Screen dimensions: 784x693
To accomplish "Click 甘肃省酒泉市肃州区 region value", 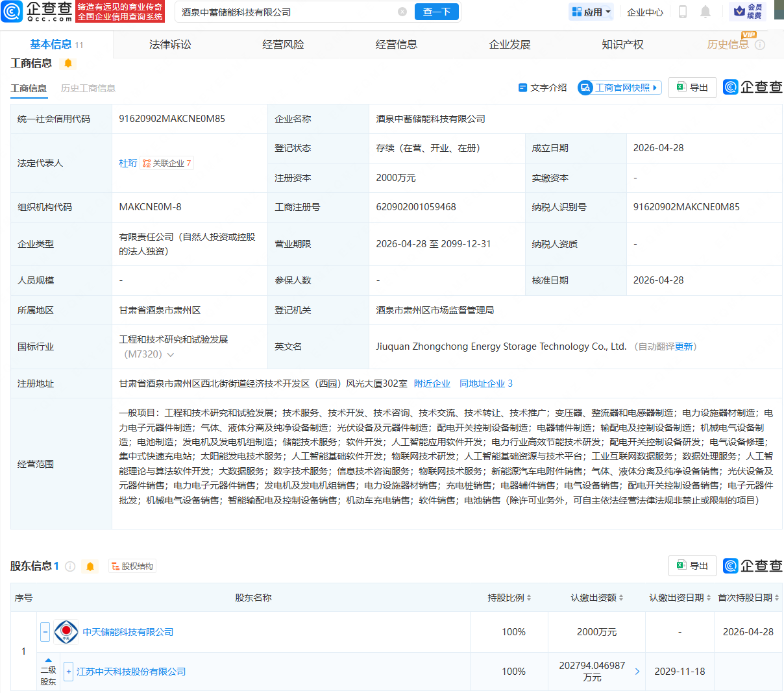I will tap(160, 310).
